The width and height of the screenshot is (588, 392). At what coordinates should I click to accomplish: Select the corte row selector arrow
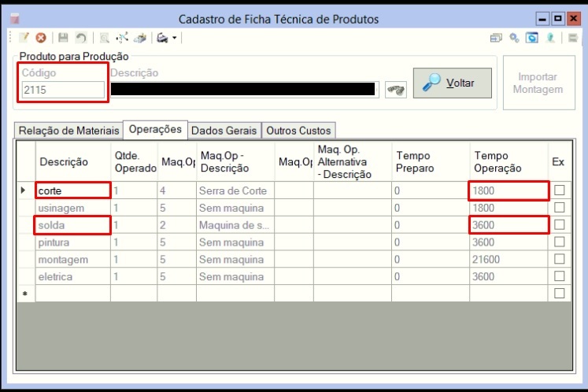click(x=24, y=190)
